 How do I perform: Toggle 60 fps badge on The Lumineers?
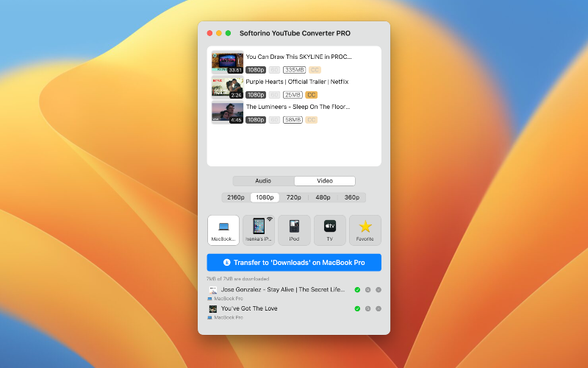point(274,120)
